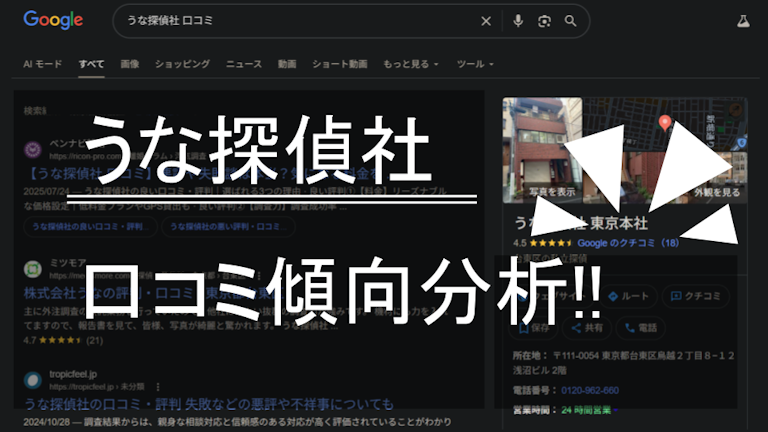Open the ショート動画 tab

click(340, 64)
